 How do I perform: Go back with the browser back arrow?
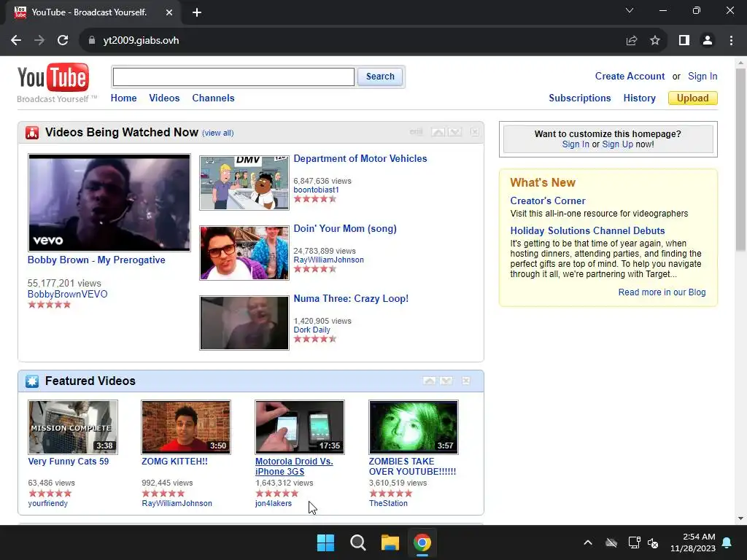coord(16,41)
